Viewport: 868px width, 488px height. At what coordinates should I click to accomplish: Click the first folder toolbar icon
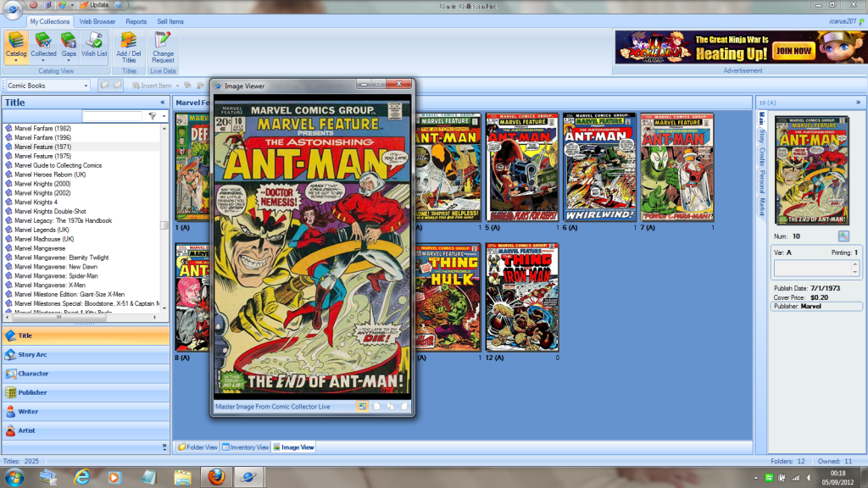(x=104, y=86)
